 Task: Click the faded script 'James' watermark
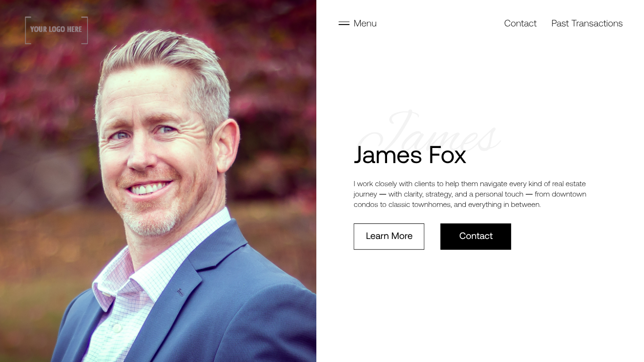[428, 132]
